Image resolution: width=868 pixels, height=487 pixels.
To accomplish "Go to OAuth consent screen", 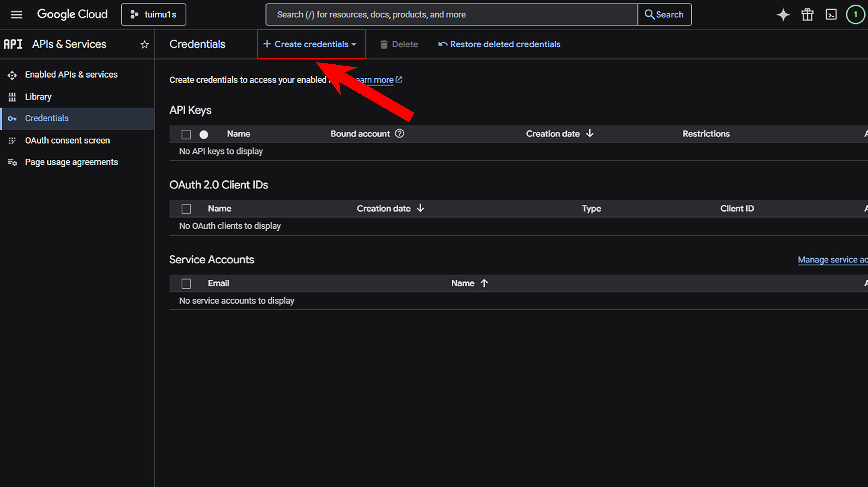I will [67, 140].
